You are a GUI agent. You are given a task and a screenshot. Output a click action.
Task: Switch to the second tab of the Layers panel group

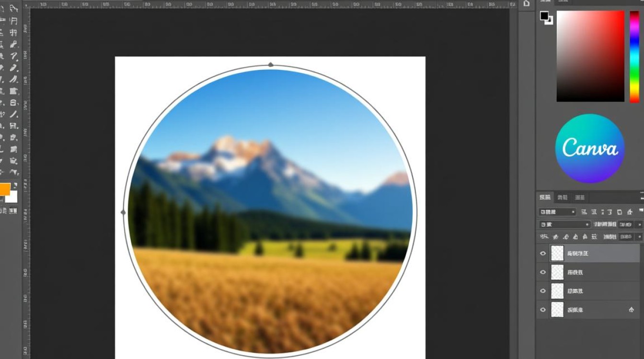tap(563, 197)
